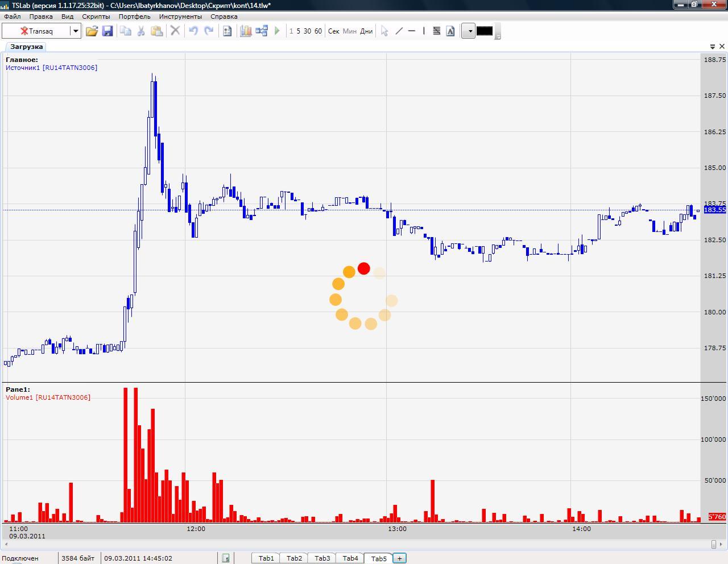Select the Загрузка tab
Screen dimensions: 728x564
coord(26,47)
